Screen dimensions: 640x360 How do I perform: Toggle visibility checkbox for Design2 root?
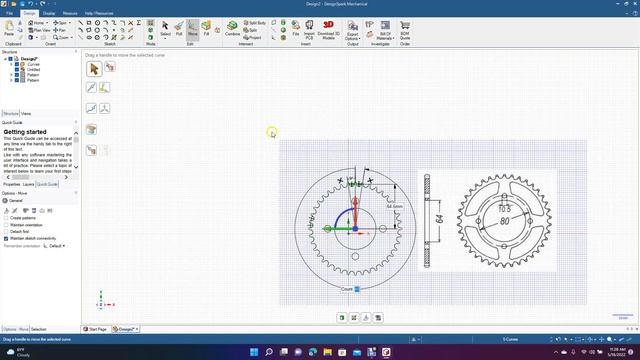(11, 59)
